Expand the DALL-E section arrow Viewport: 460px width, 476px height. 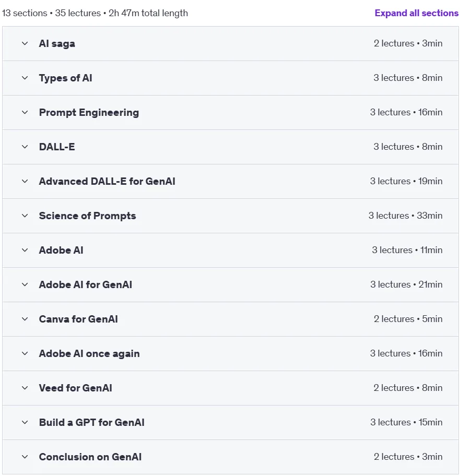coord(25,147)
